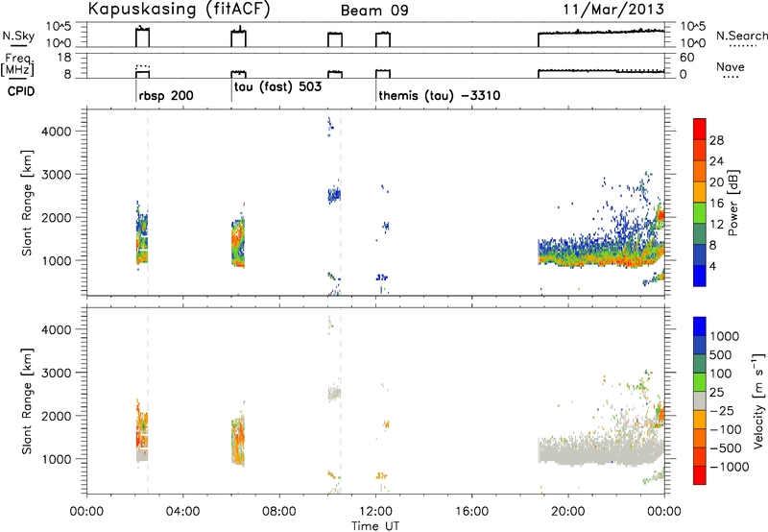Click the '16:00' time axis tick label
Viewport: 768px width, 532px height.
tap(472, 512)
